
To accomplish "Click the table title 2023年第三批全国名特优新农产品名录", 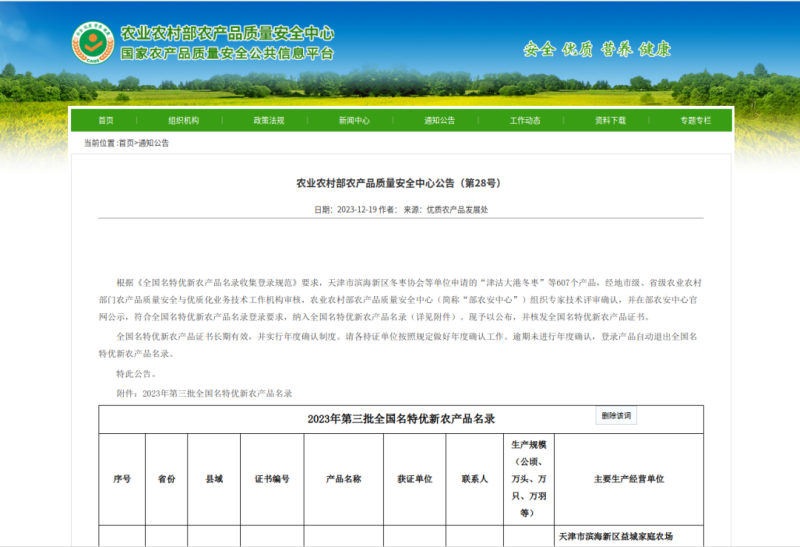I will coord(401,419).
